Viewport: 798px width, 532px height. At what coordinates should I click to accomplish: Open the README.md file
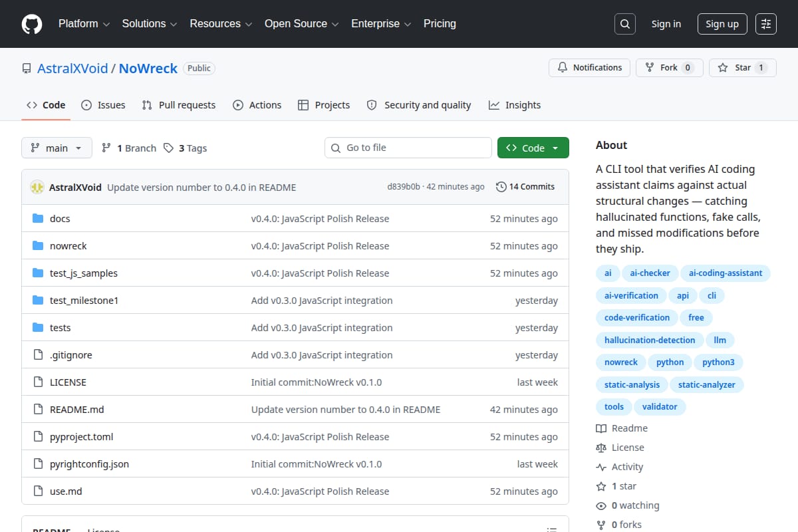77,410
